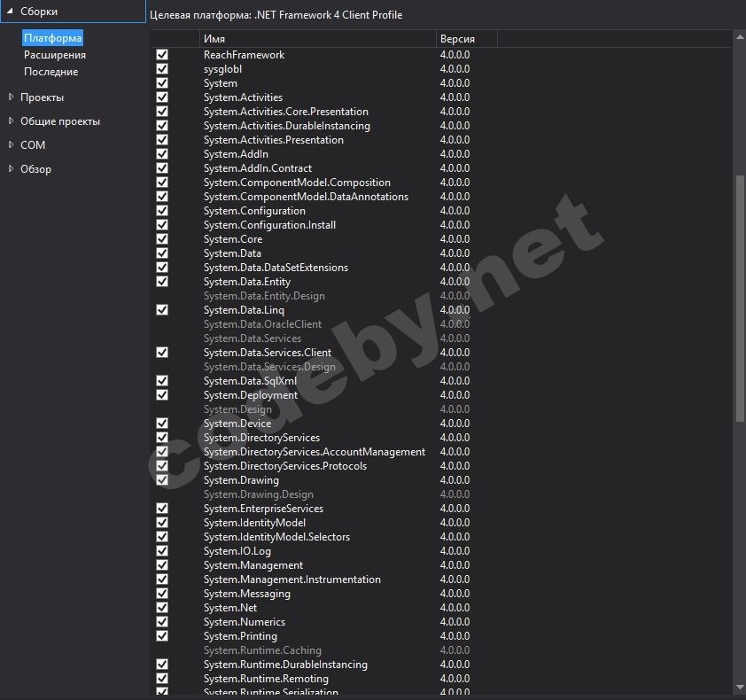This screenshot has height=700, width=746.
Task: Toggle checkbox for System.Data.Linq
Action: [162, 310]
